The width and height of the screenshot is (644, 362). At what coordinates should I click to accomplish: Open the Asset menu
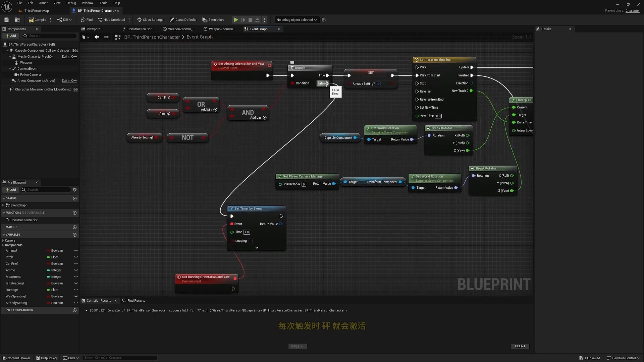click(43, 3)
